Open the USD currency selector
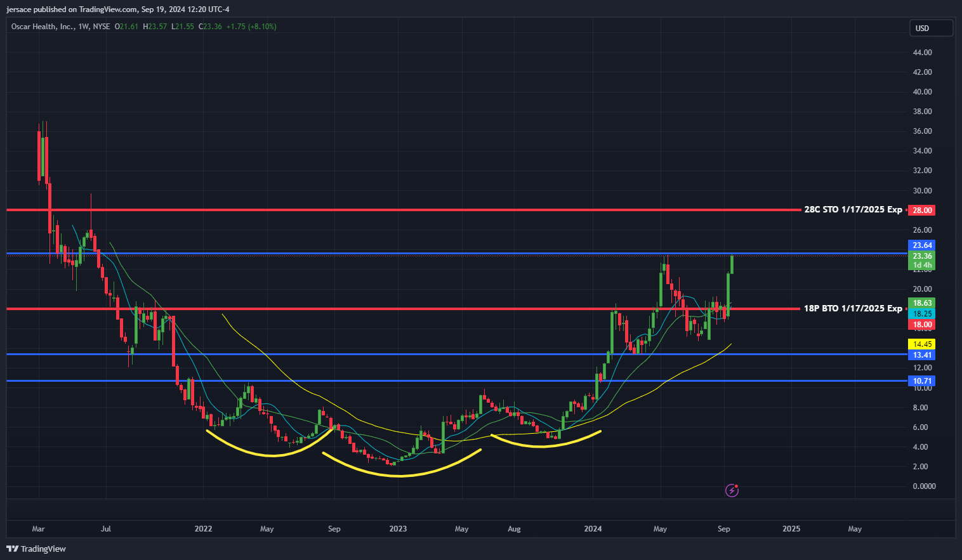The width and height of the screenshot is (962, 560). 931,28
